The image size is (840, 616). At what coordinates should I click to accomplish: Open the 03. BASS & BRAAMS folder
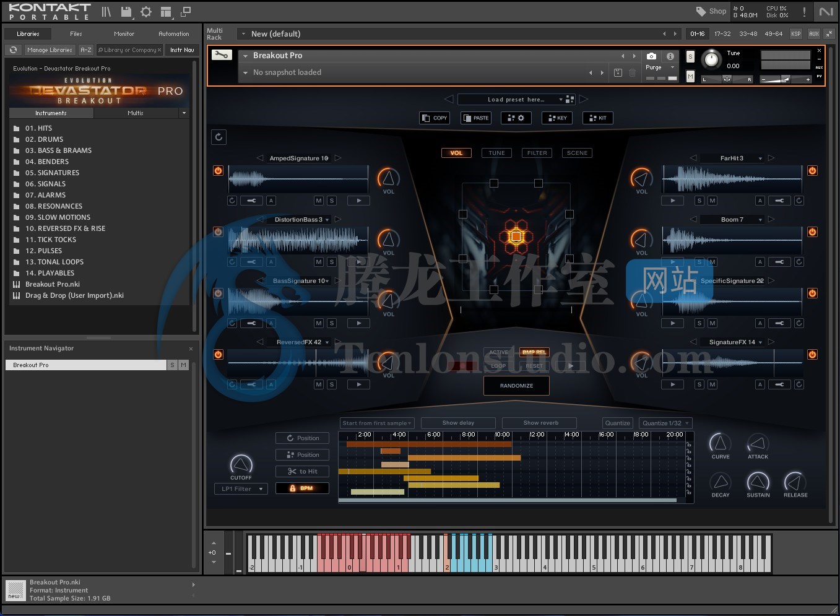[x=58, y=150]
